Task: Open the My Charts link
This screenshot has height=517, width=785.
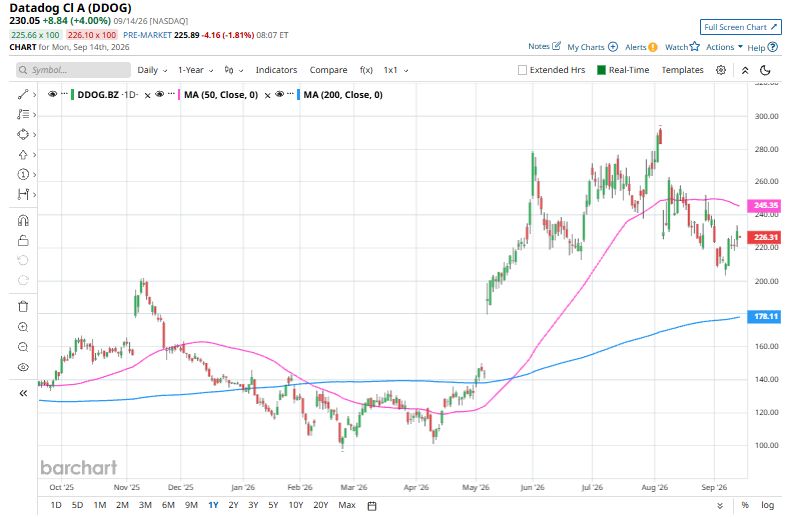Action: click(x=592, y=47)
